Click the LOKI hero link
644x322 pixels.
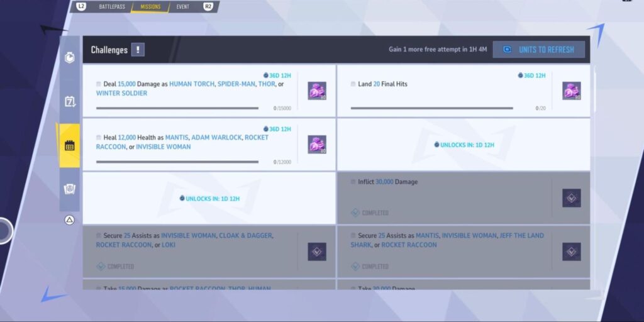click(169, 245)
